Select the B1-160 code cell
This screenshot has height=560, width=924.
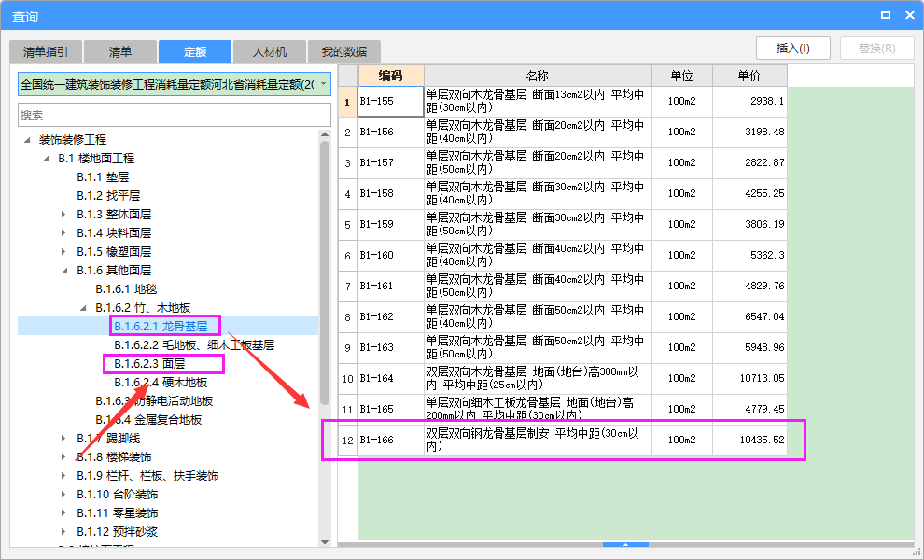click(391, 255)
